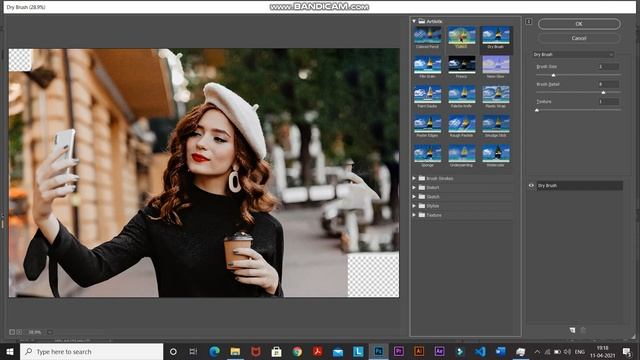Open Premiere Pro from the taskbar
640x360 pixels.
tap(399, 351)
